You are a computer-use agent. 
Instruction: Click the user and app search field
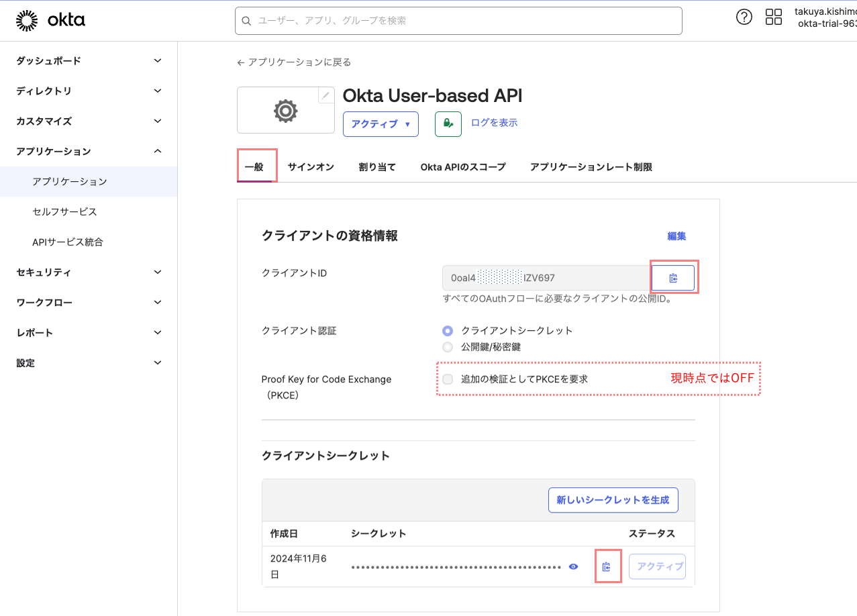[x=458, y=21]
